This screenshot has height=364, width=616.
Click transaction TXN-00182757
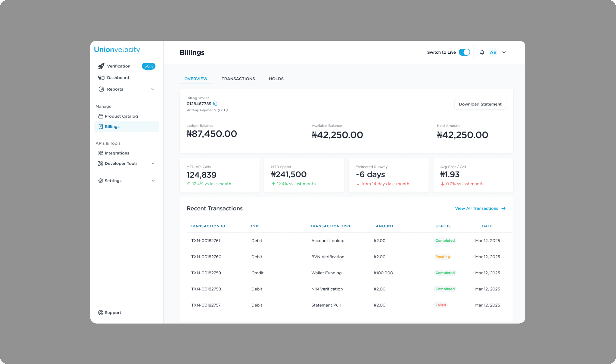point(206,305)
